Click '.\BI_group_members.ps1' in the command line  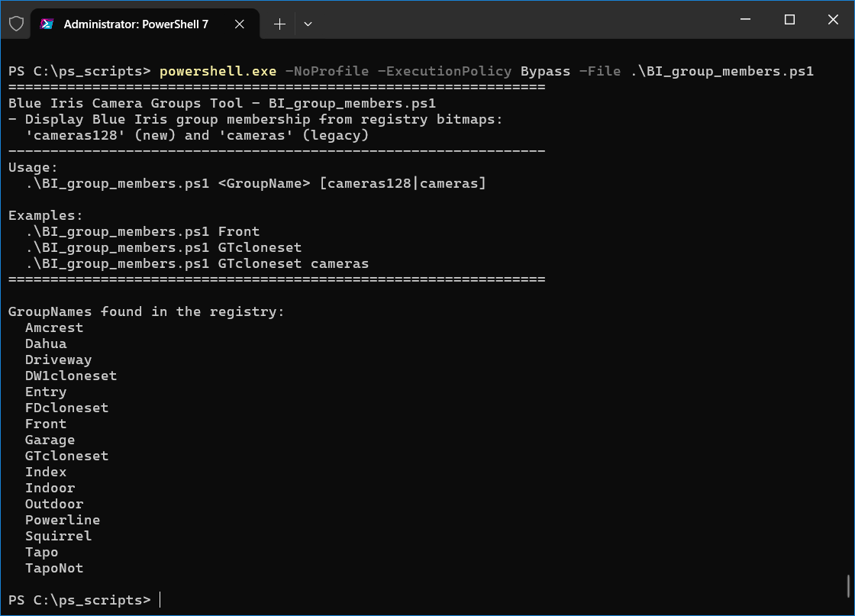tap(721, 72)
